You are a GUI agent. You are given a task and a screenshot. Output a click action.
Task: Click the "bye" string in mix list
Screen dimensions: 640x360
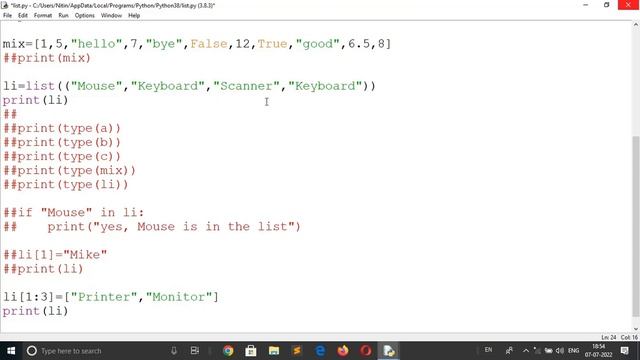click(x=164, y=43)
